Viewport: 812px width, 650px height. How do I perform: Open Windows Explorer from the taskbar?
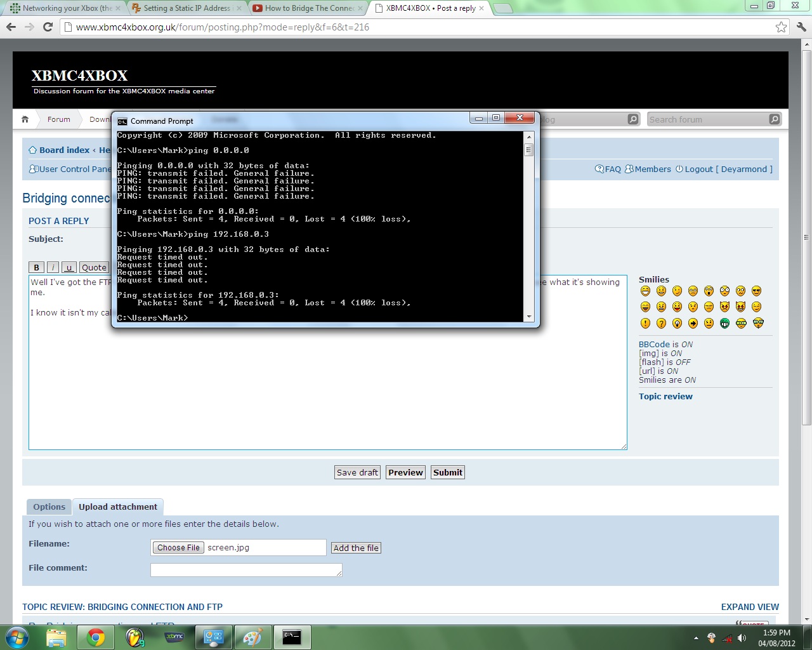(x=56, y=637)
